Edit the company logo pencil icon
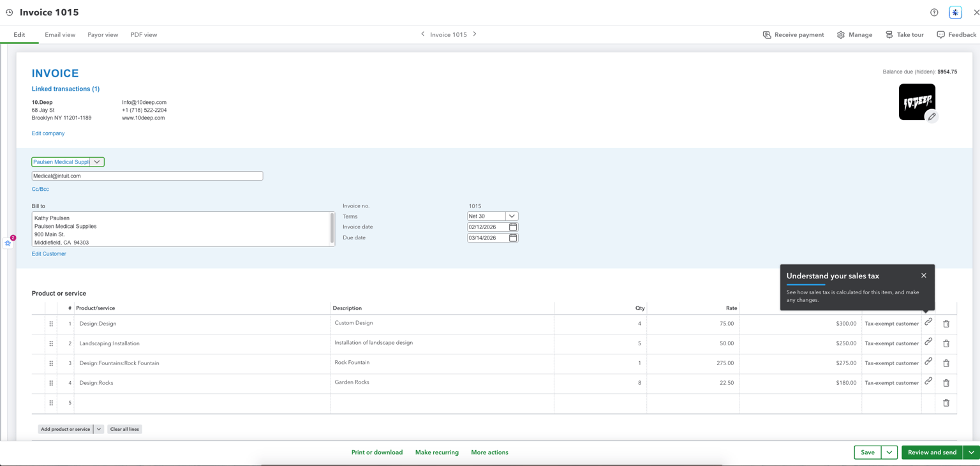The image size is (980, 466). point(932,116)
